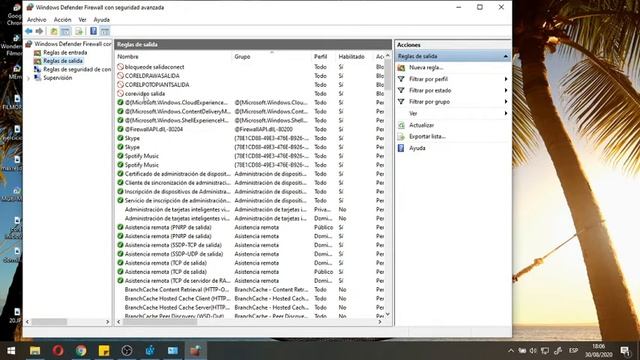Click the Actualizar refresh icon
Screen dimensions: 640x360
[x=401, y=125]
